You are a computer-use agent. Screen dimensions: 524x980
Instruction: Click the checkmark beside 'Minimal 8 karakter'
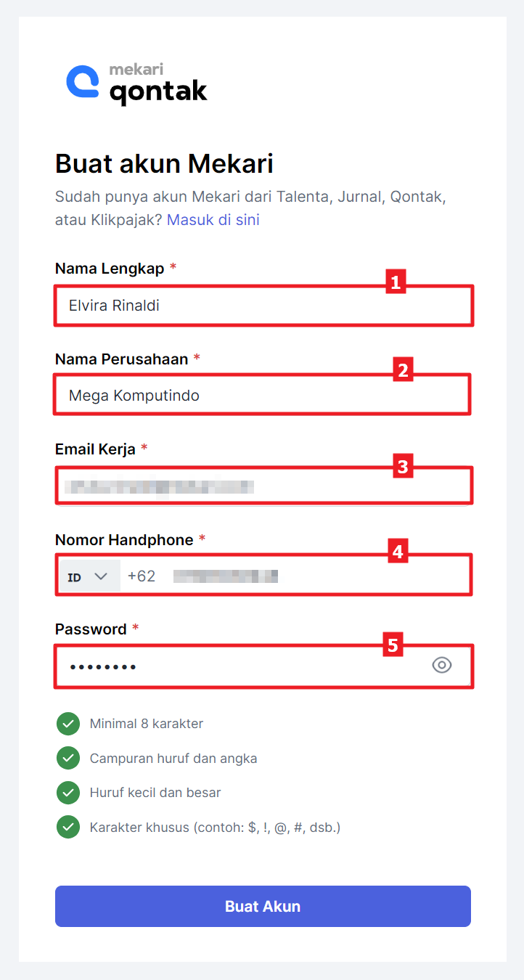(x=67, y=724)
